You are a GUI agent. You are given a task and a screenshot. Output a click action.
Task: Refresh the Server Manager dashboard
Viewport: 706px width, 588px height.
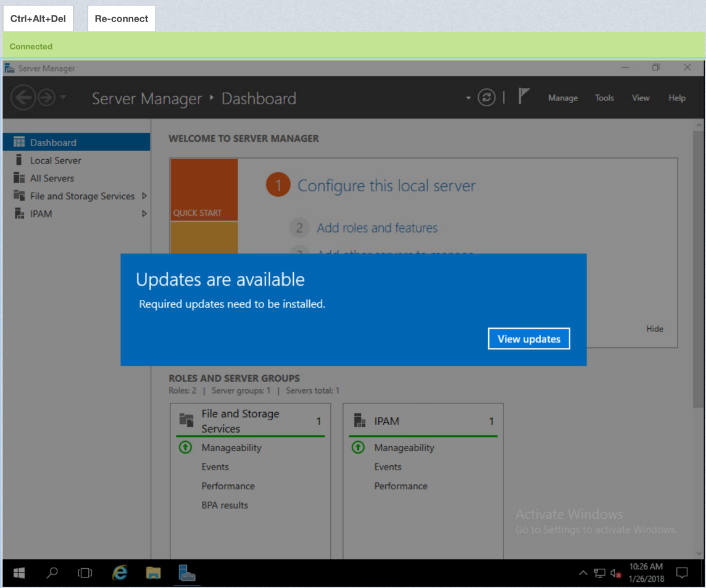click(x=486, y=97)
